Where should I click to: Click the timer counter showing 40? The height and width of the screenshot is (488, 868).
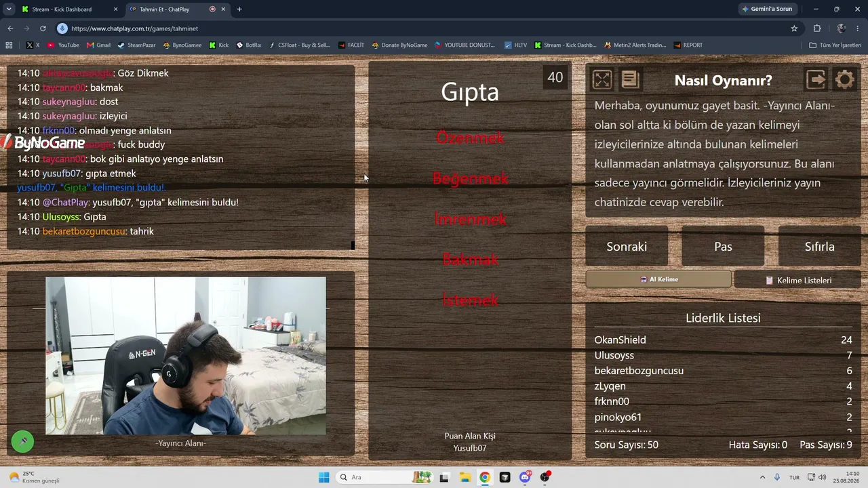[555, 77]
